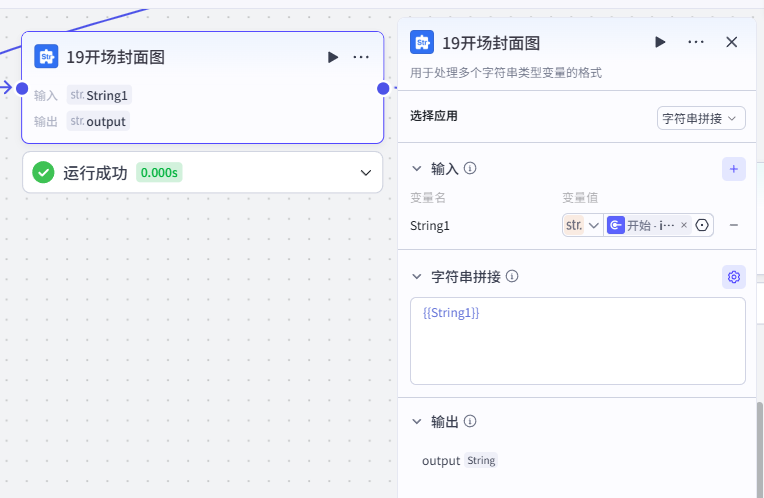The image size is (764, 498).
Task: Click the info icon next to 字符串拼接
Action: (512, 276)
